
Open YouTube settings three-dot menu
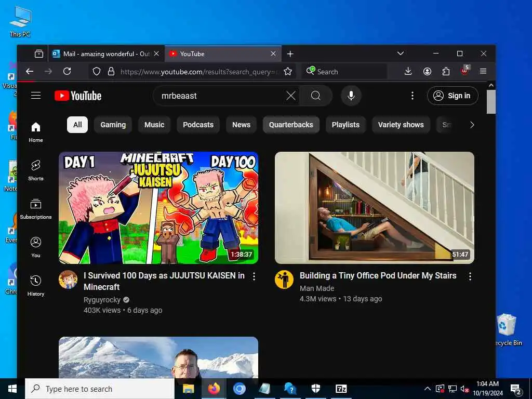click(x=412, y=96)
